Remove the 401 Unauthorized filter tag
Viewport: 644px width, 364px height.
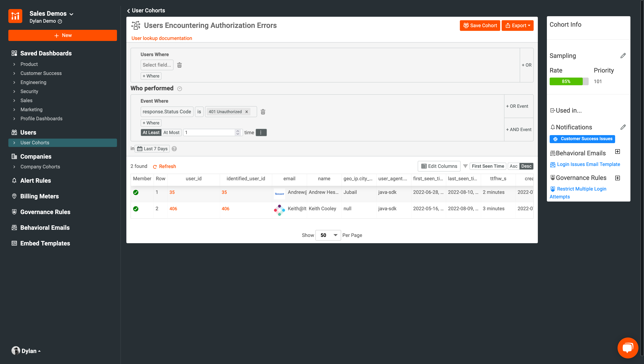246,112
